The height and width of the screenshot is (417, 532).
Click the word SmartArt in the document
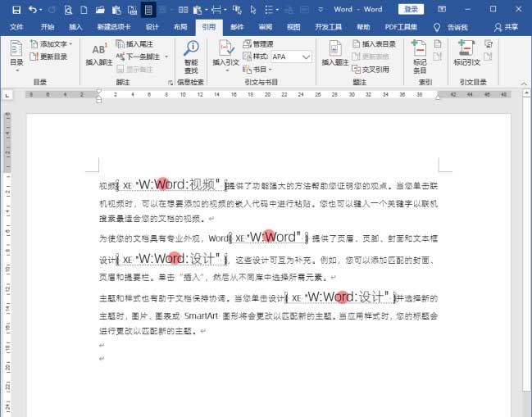pyautogui.click(x=201, y=316)
